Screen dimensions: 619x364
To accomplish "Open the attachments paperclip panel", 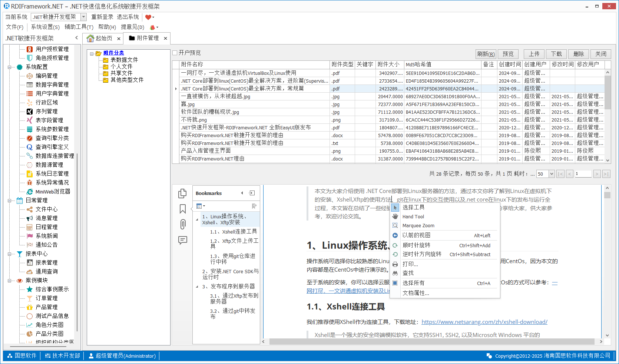I will pos(182,224).
